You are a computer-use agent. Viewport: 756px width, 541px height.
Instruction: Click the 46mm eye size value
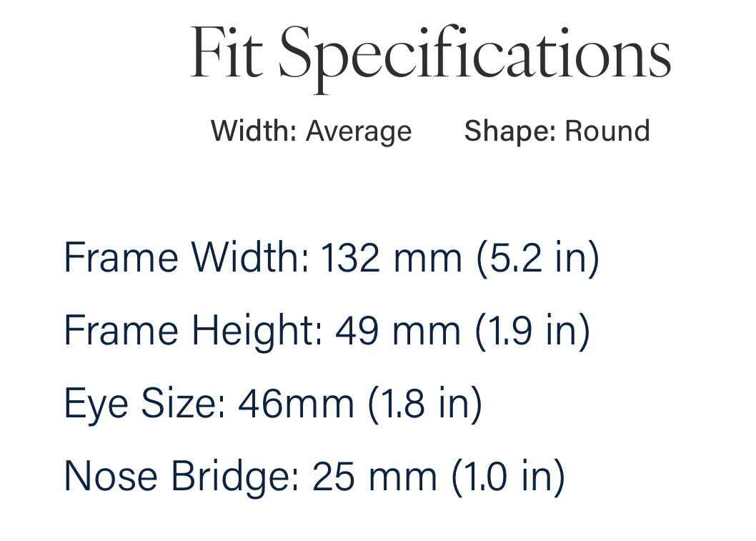(296, 404)
